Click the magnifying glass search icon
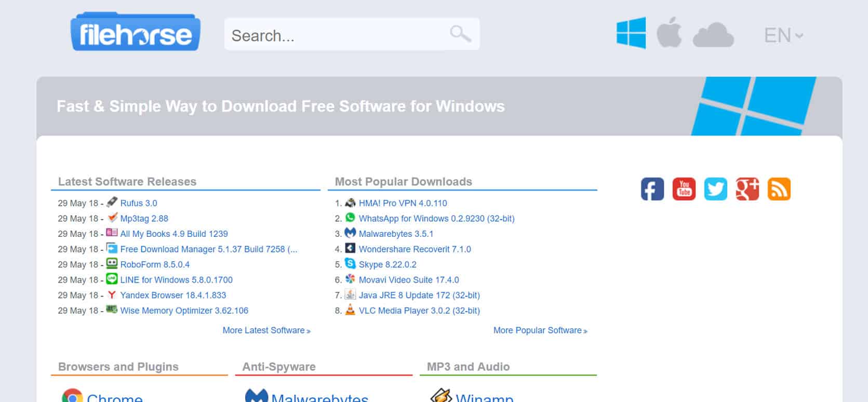Viewport: 868px width, 402px height. click(460, 34)
